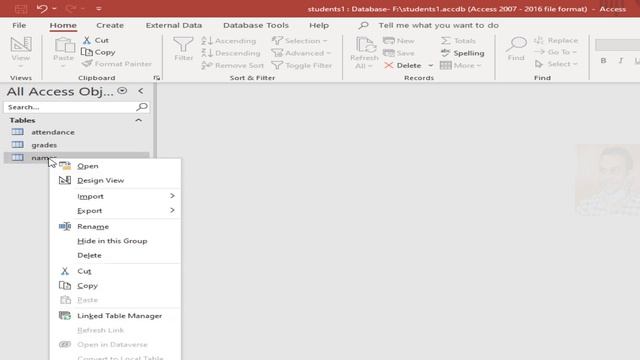Choose Open from context menu
This screenshot has width=640, height=360.
point(115,166)
